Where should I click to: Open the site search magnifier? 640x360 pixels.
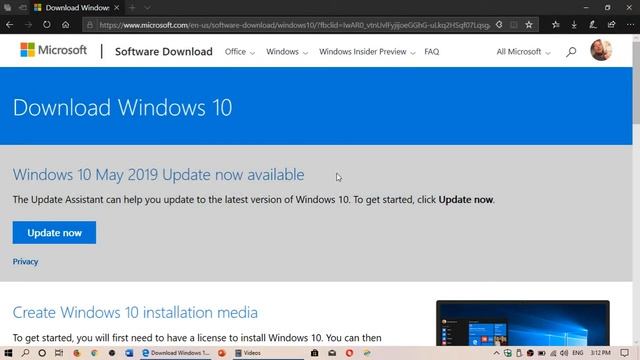click(x=571, y=52)
